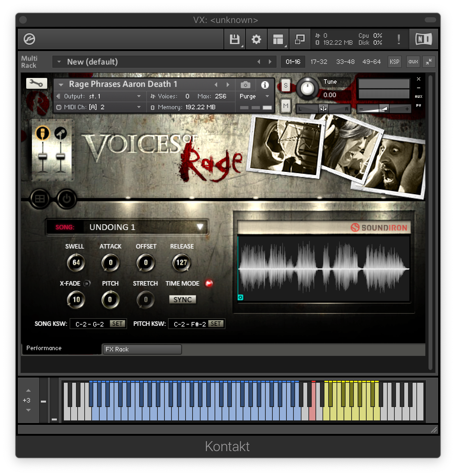Click the instrument volume slider
This screenshot has height=476, width=456.
(384, 109)
